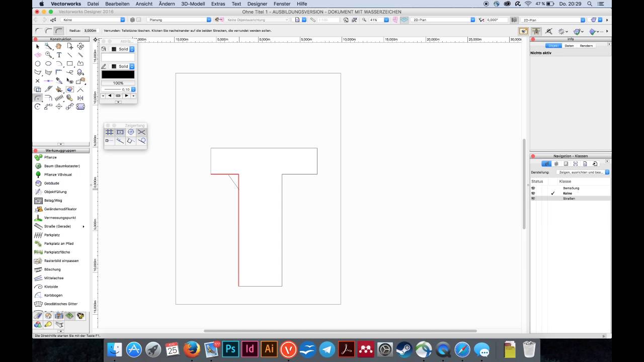Select the eyedropper attribute tool
644x362 pixels.
(x=59, y=80)
